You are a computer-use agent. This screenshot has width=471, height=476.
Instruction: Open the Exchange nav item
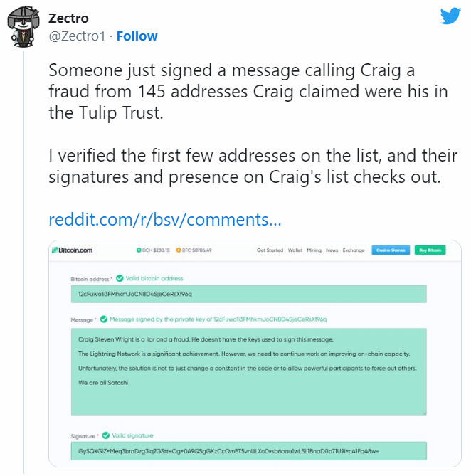[354, 250]
